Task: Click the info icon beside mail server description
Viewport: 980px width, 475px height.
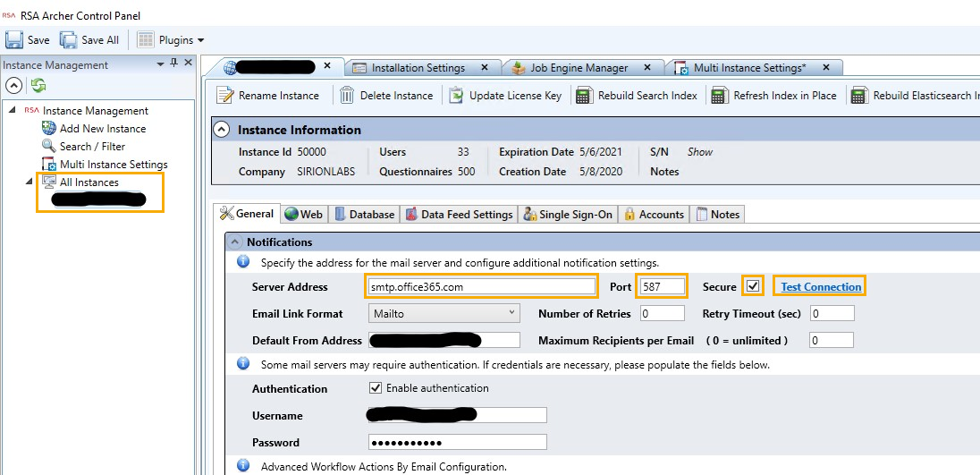Action: [x=243, y=262]
